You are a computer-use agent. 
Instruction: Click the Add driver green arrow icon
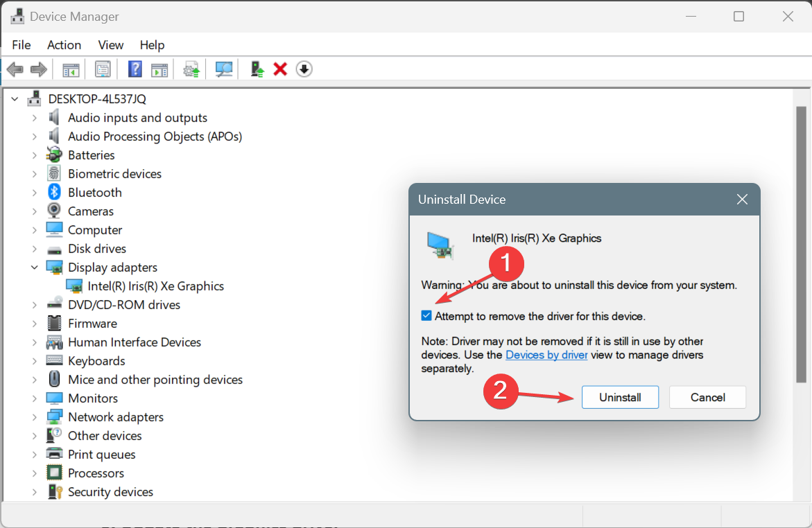click(257, 69)
